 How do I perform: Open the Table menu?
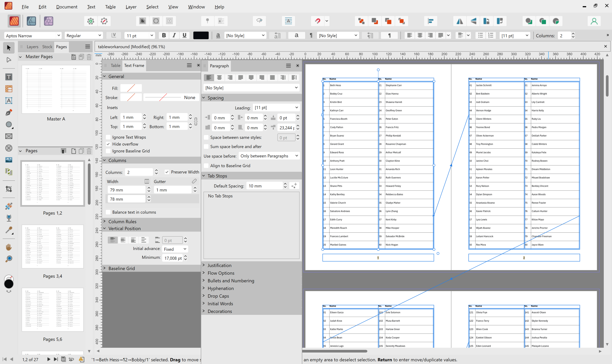tap(110, 7)
